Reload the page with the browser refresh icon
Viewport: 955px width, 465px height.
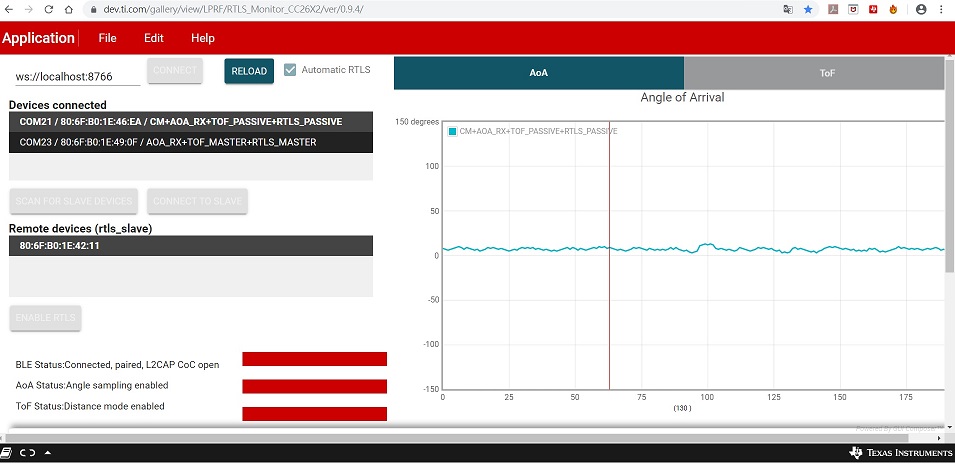(49, 10)
